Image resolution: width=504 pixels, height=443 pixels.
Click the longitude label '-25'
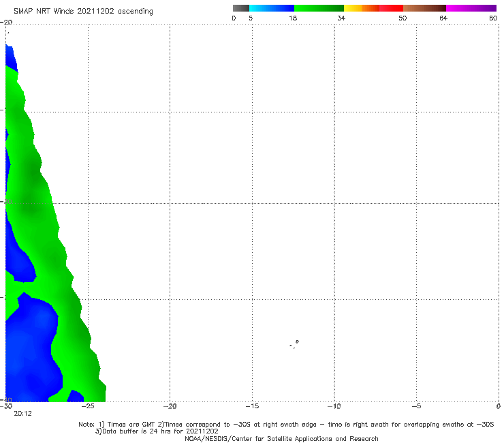(87, 406)
